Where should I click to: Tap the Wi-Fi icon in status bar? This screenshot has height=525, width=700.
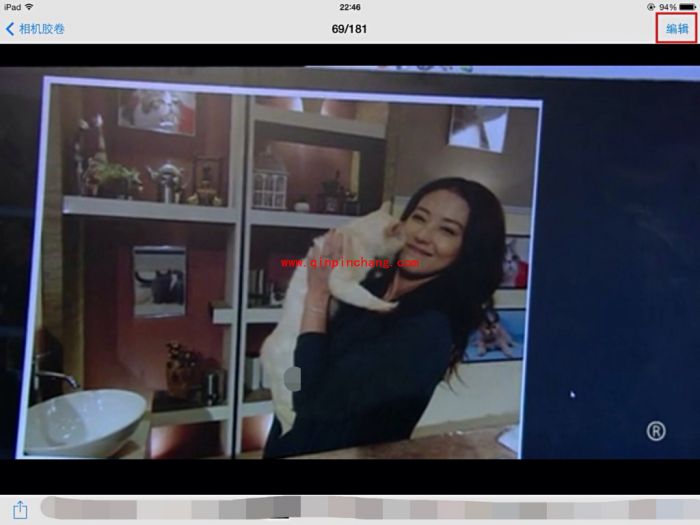click(x=29, y=7)
